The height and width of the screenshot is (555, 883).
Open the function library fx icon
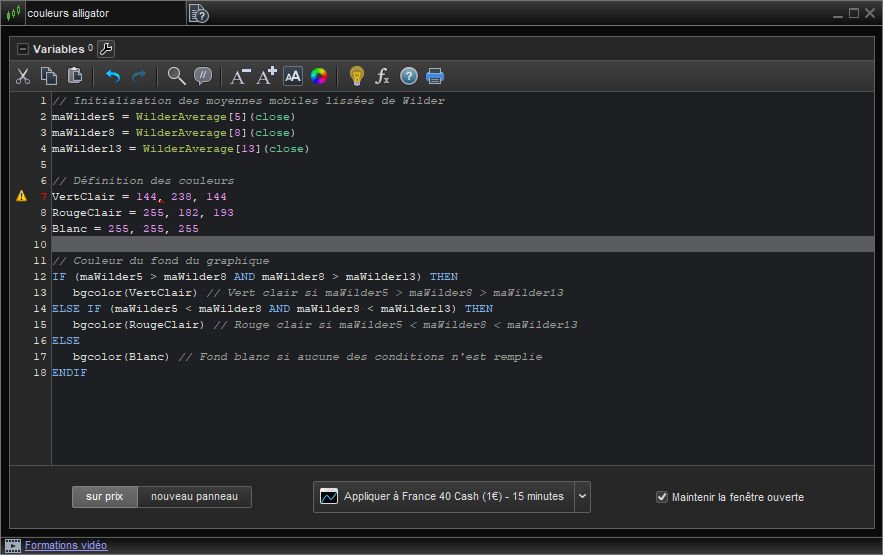point(382,76)
